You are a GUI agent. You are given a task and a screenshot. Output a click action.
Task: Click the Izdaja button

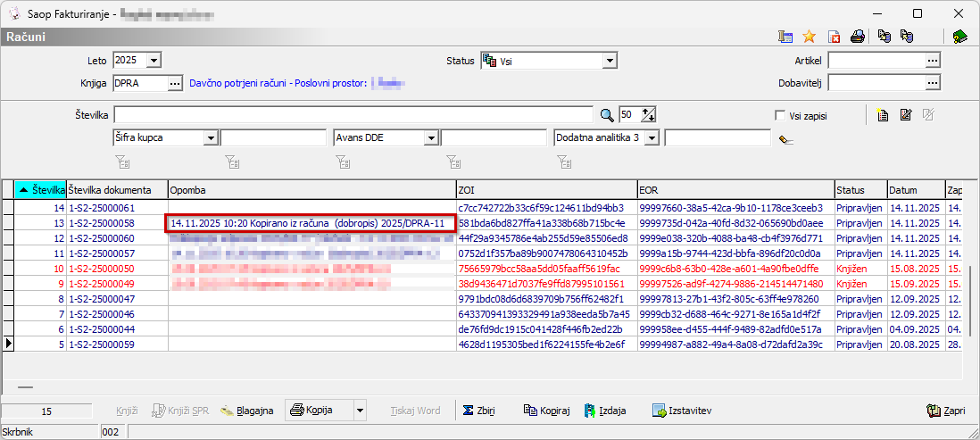pos(605,411)
